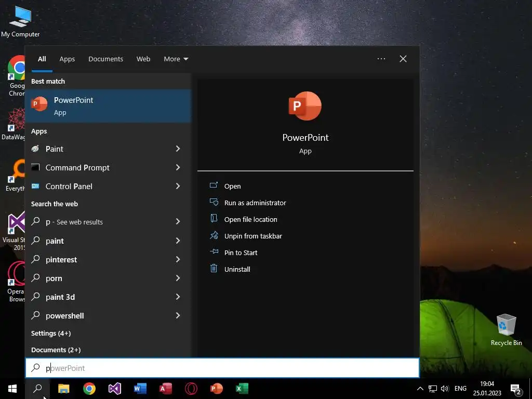532x399 pixels.
Task: Click 'Settings (4+)' results group
Action: coord(51,333)
